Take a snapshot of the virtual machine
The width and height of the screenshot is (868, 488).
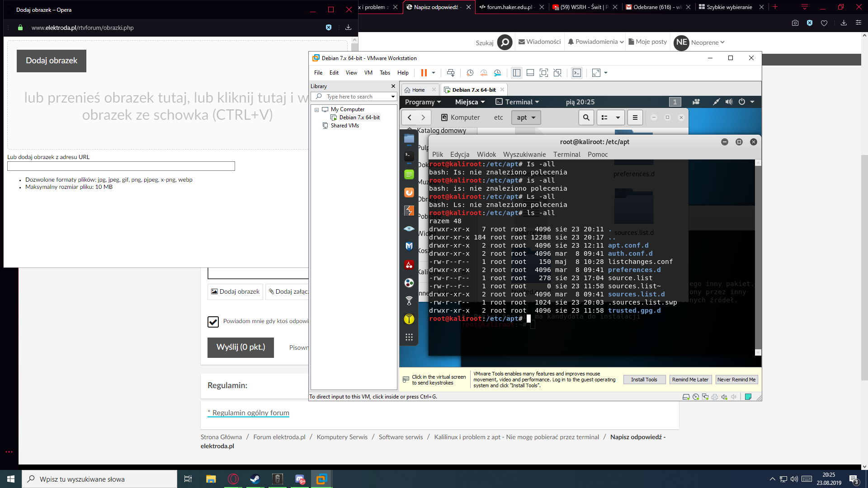click(x=470, y=73)
